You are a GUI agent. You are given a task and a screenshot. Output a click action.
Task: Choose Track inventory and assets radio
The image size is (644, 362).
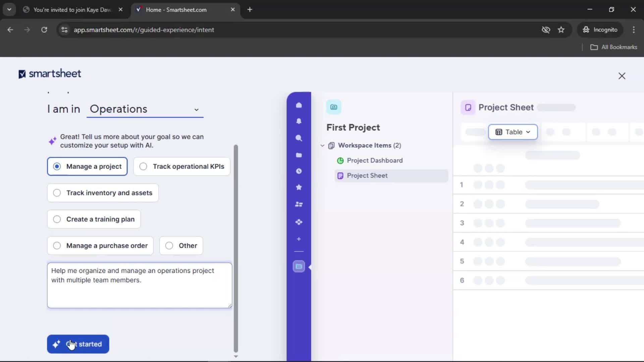(x=103, y=193)
